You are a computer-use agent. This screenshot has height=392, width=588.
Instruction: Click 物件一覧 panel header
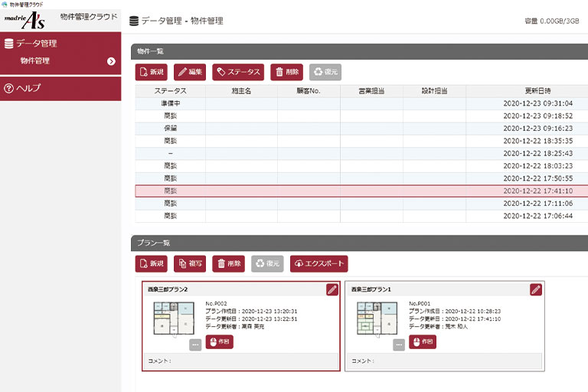(x=359, y=51)
